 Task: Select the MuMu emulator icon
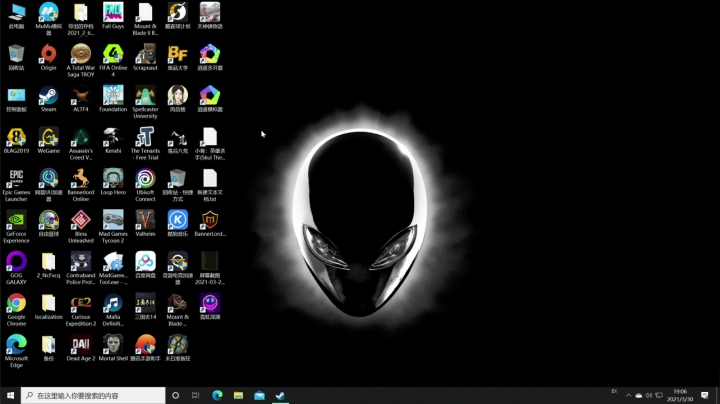(48, 19)
